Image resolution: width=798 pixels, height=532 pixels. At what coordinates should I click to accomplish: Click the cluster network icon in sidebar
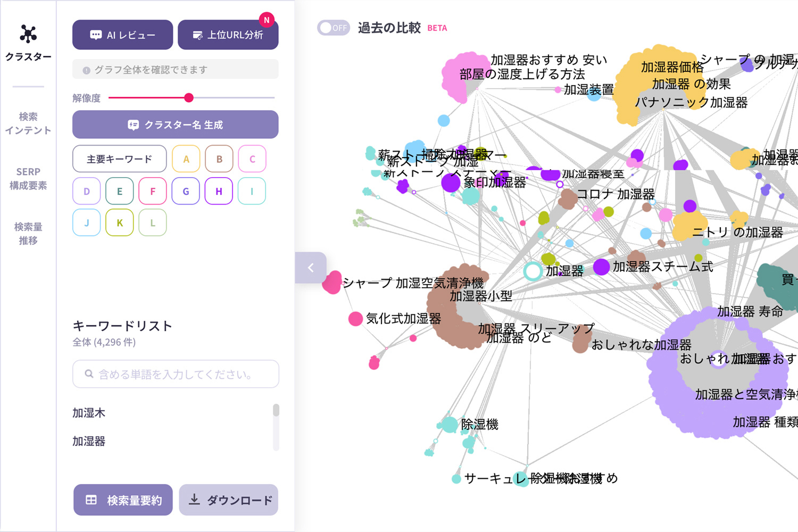(28, 34)
